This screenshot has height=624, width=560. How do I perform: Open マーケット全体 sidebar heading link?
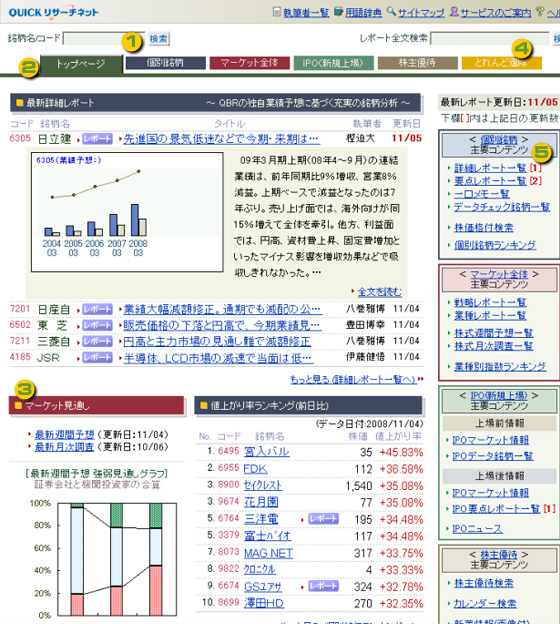pos(499,274)
